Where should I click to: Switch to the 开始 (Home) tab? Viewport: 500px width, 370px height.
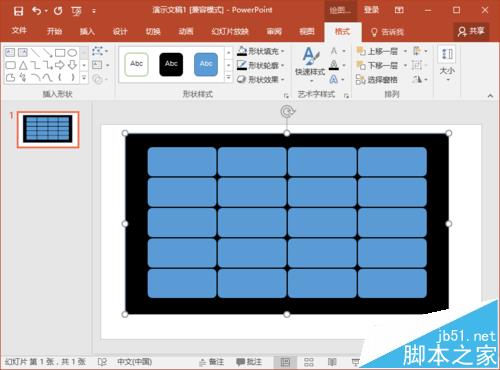pos(54,31)
